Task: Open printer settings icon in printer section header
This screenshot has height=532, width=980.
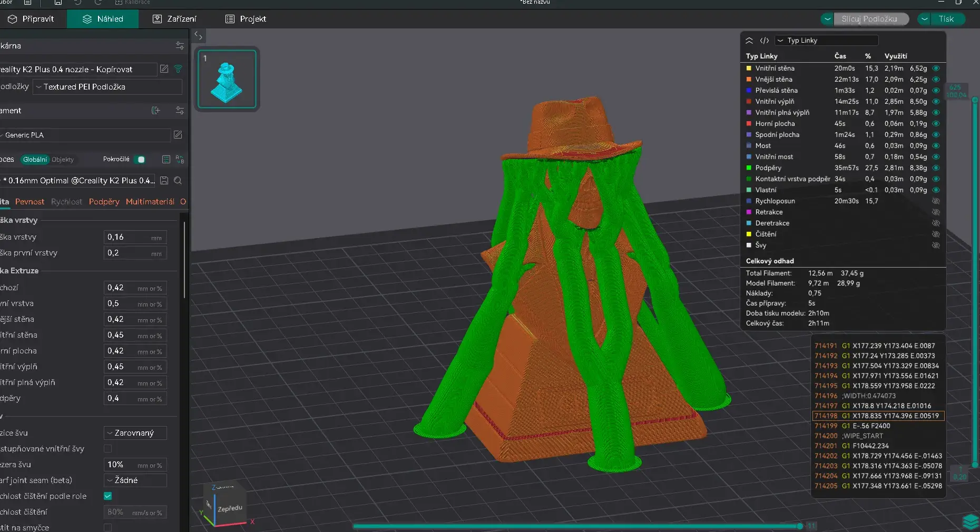Action: click(x=180, y=46)
